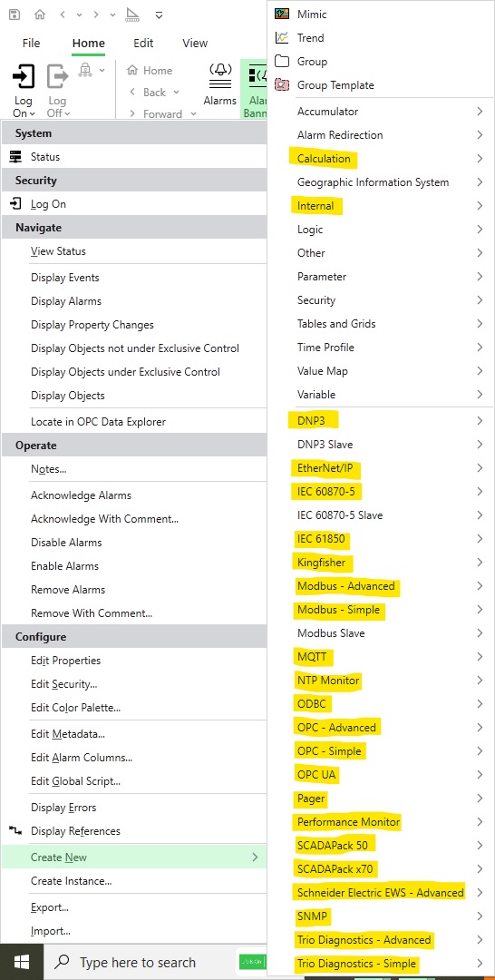Screen dimensions: 495x980
Task: Expand the Modbus - Advanced submenu arrow
Action: tap(480, 586)
